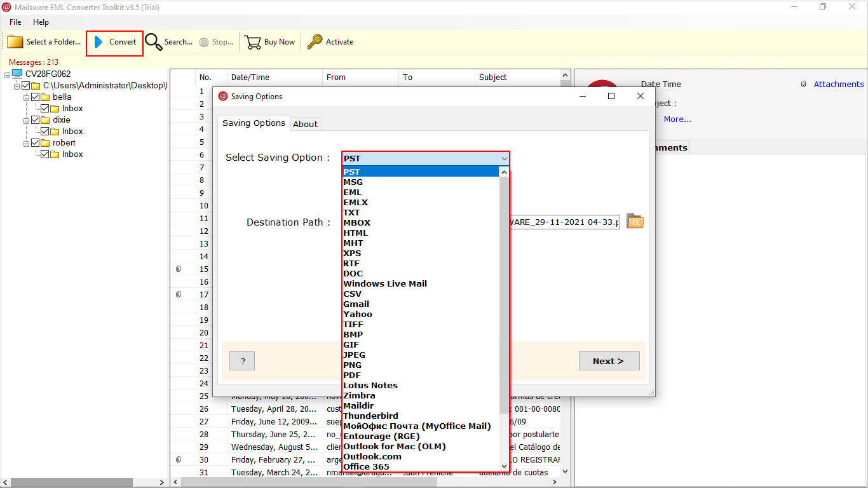868x488 pixels.
Task: Open the More... link in preview
Action: [677, 119]
